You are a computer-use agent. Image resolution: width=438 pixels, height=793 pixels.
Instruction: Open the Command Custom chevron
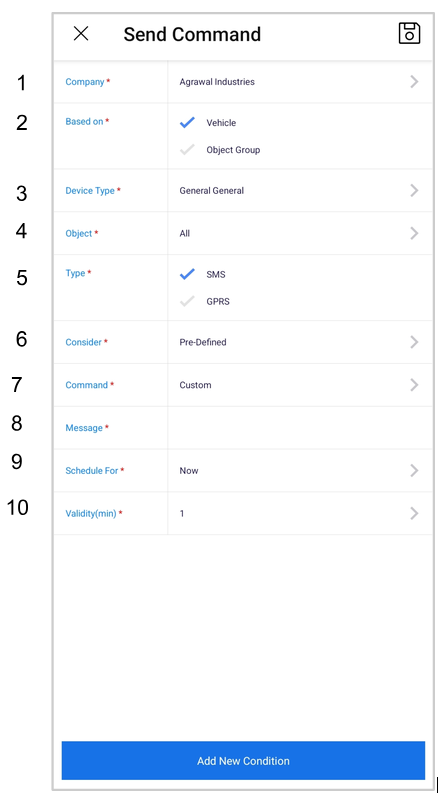coord(414,385)
